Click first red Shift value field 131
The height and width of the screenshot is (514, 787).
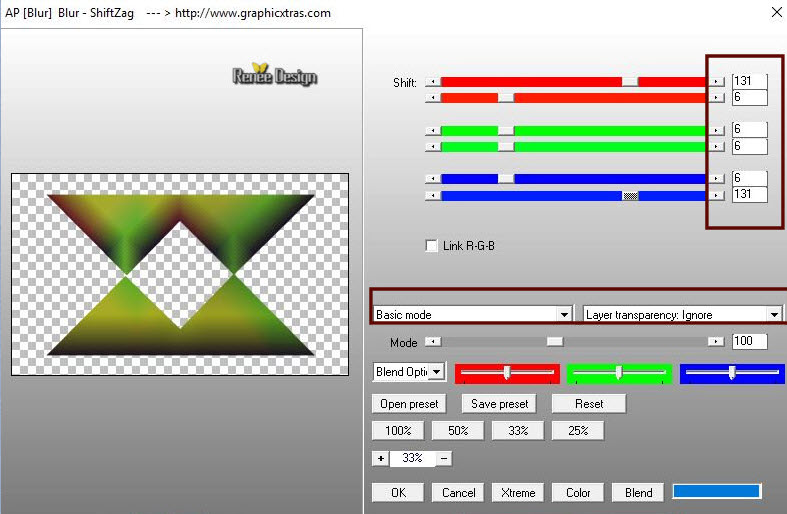(x=749, y=81)
